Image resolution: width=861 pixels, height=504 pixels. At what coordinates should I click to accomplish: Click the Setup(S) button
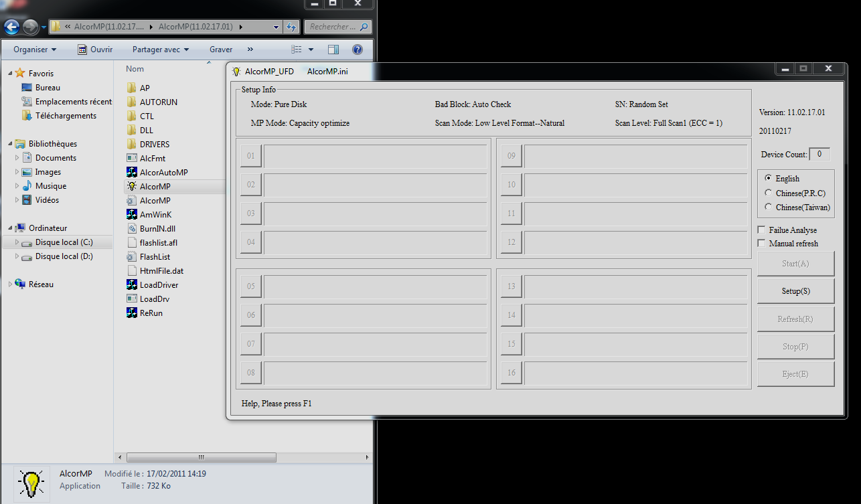click(795, 291)
